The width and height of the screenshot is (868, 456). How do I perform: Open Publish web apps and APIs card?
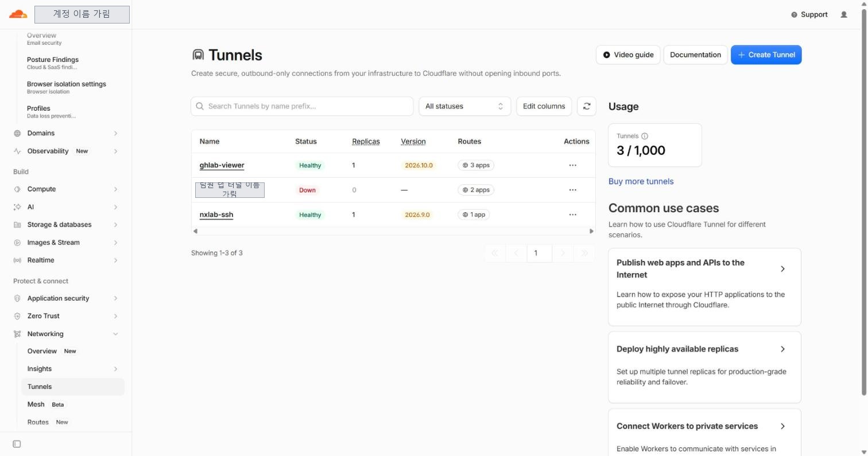point(704,287)
